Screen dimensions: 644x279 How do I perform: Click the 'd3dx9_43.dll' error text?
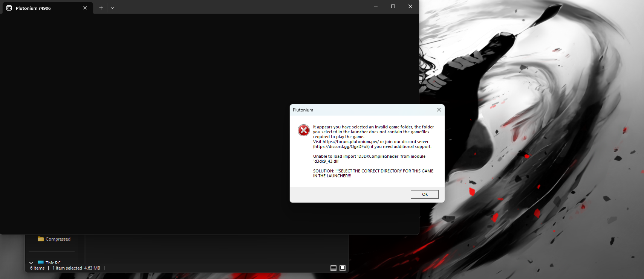pos(326,162)
